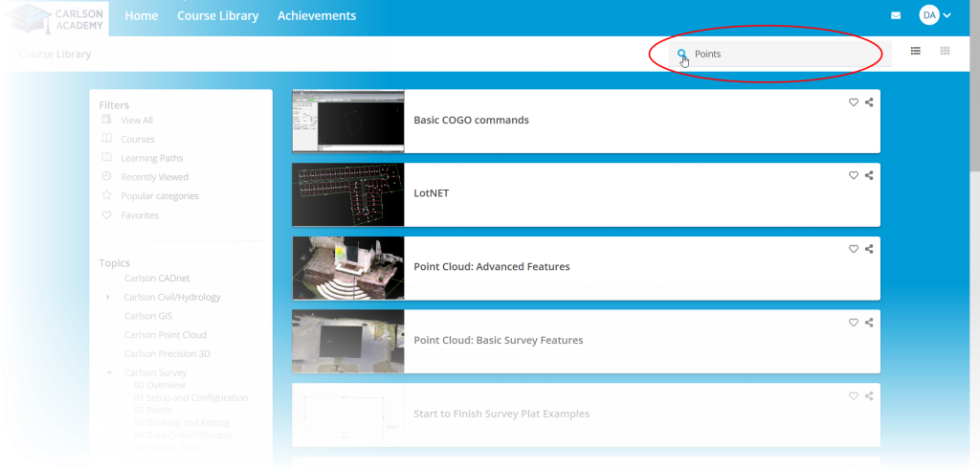The height and width of the screenshot is (471, 980).
Task: Favorite the LotNET course
Action: coord(853,176)
